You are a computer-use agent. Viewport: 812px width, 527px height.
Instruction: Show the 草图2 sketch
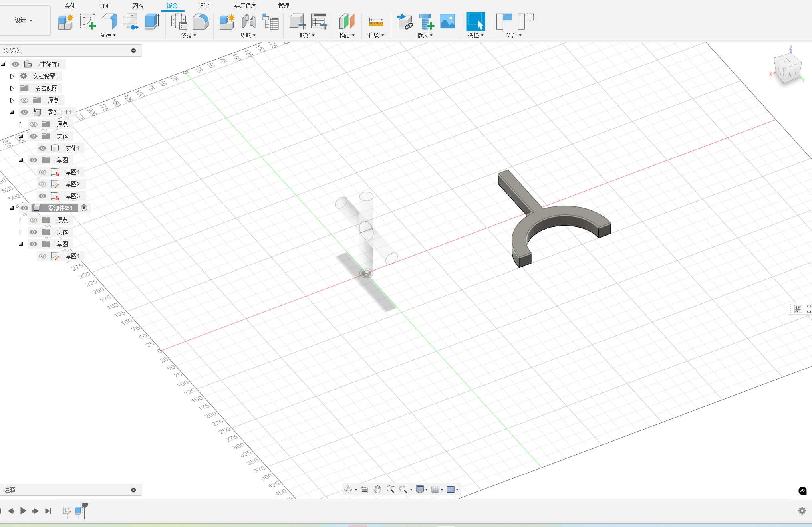(42, 184)
